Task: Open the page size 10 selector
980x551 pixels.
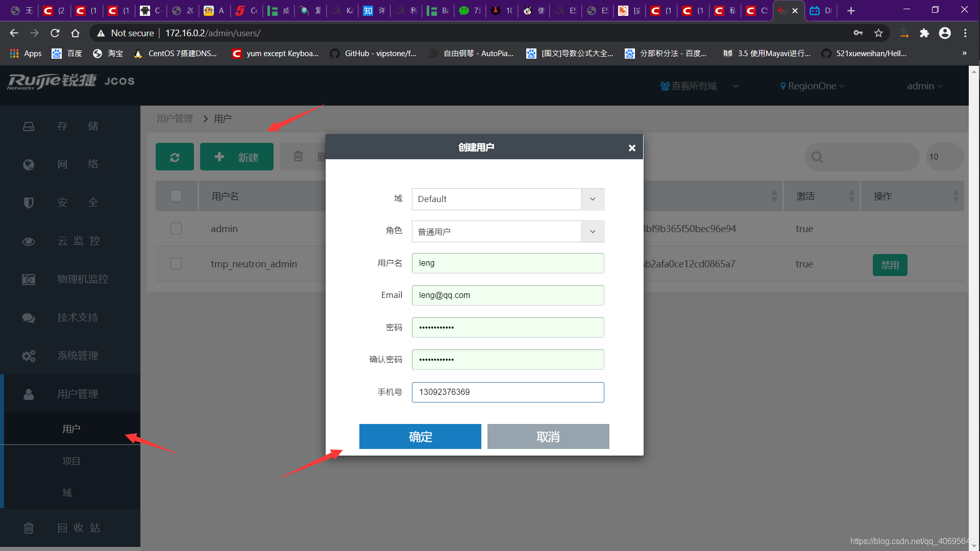Action: tap(944, 157)
